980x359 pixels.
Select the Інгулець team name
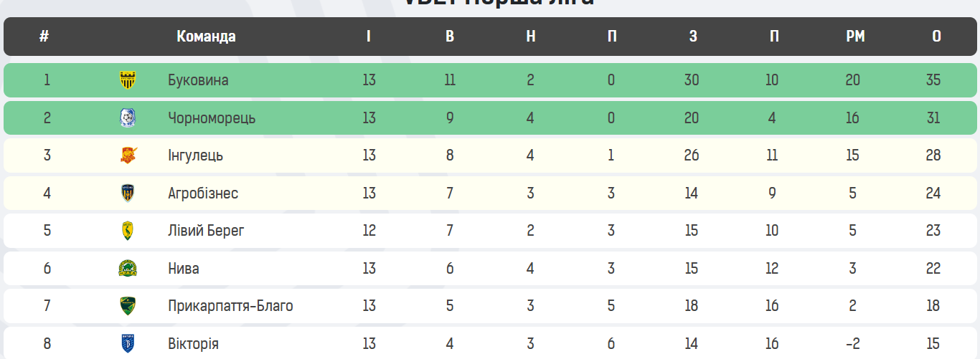click(x=195, y=155)
